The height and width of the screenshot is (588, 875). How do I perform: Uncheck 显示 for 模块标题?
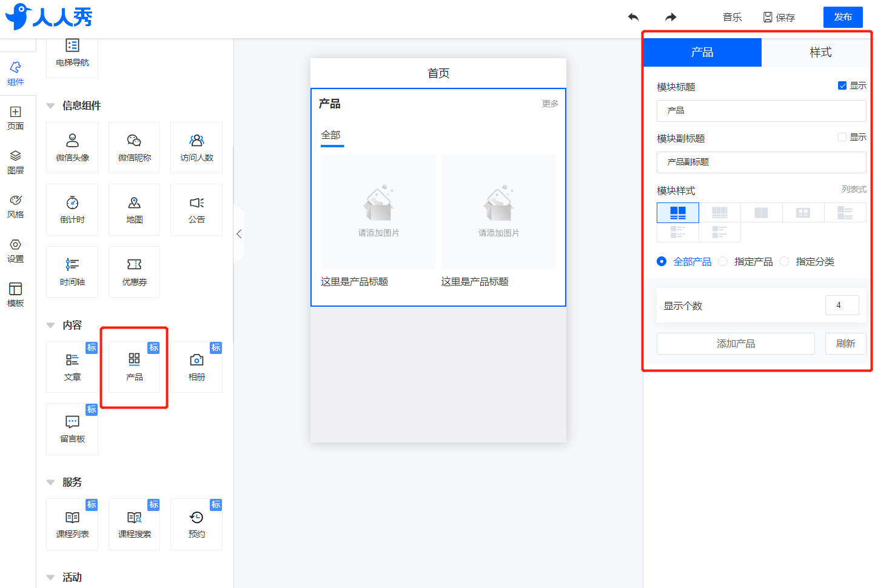coord(842,85)
